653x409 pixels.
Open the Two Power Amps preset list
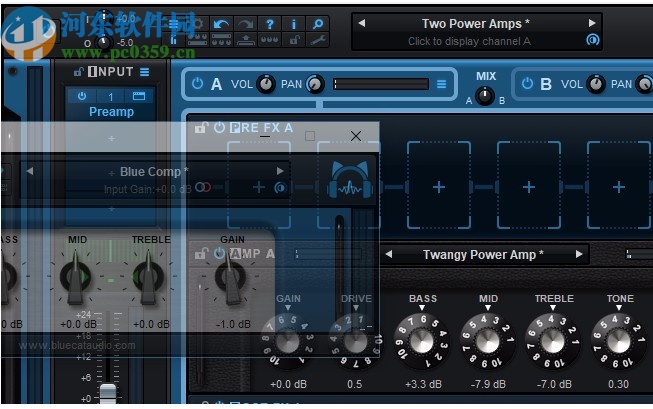click(475, 24)
